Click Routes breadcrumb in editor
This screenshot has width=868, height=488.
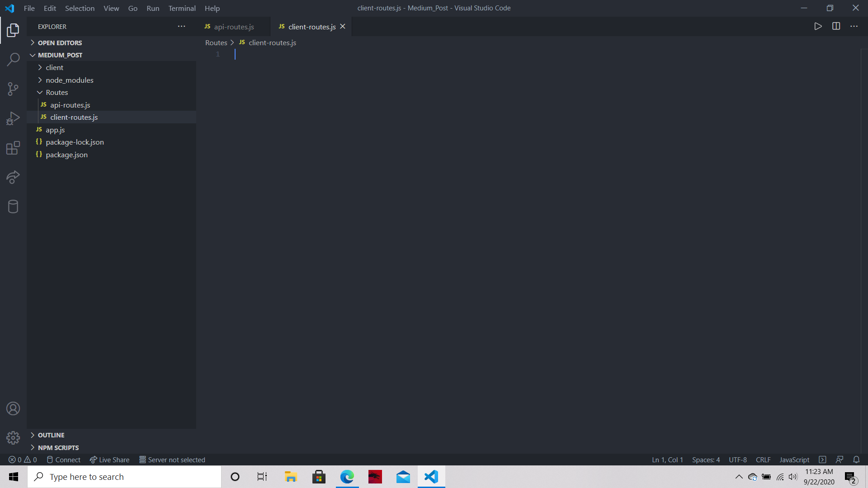216,42
